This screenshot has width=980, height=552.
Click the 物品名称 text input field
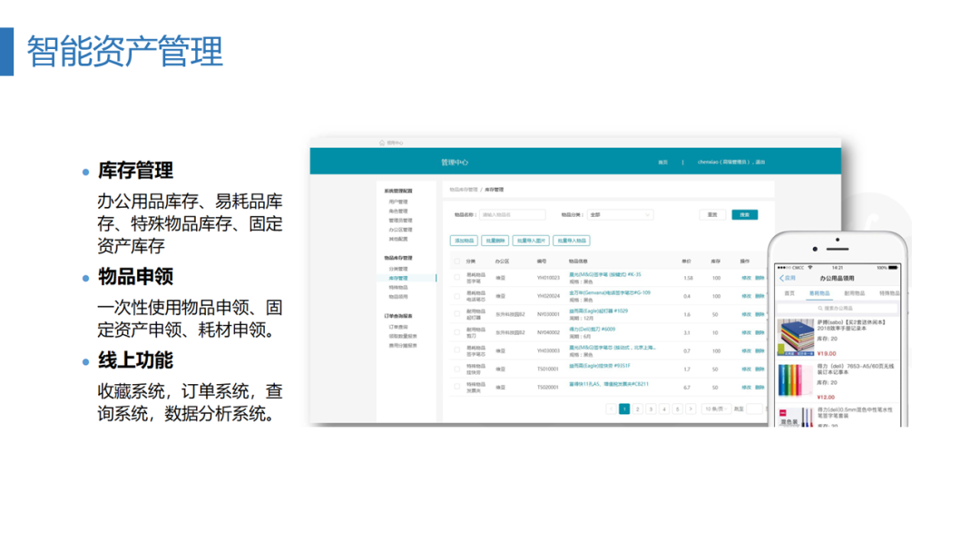(512, 214)
